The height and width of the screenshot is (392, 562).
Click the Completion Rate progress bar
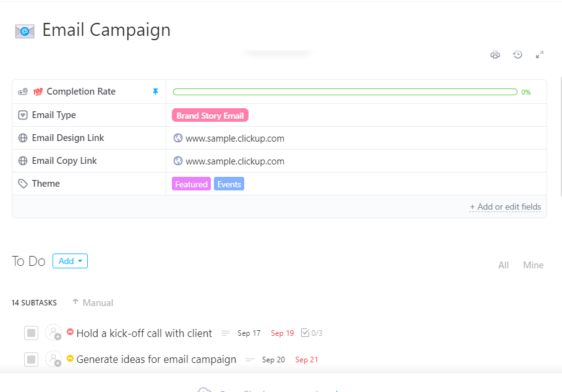tap(345, 91)
